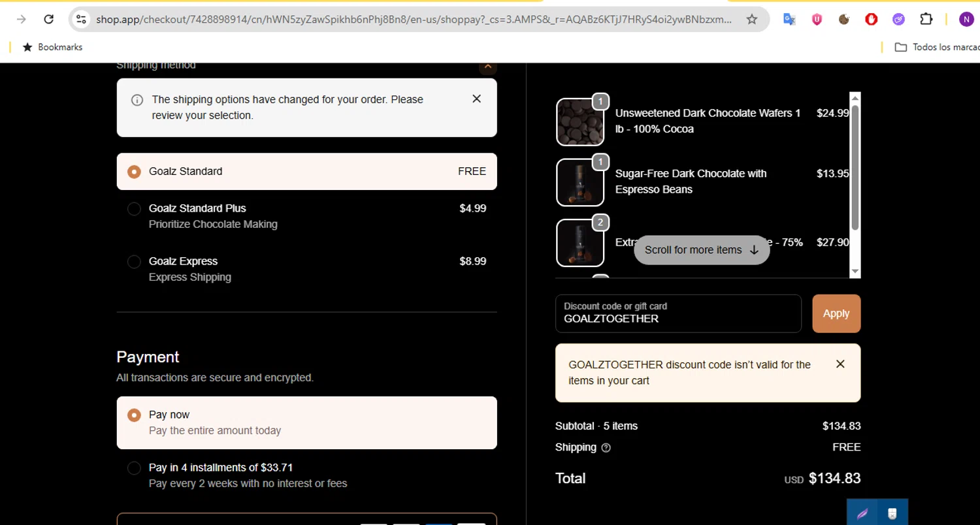The image size is (980, 525).
Task: Select Pay now payment option
Action: coord(307,422)
